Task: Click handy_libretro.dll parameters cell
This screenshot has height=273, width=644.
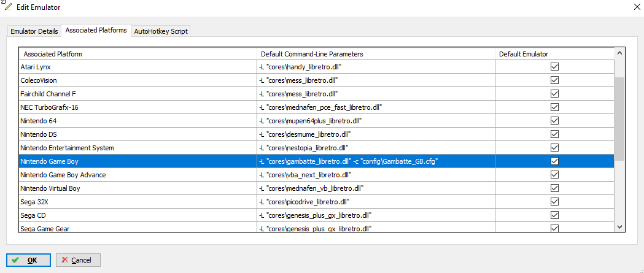Action: 376,67
